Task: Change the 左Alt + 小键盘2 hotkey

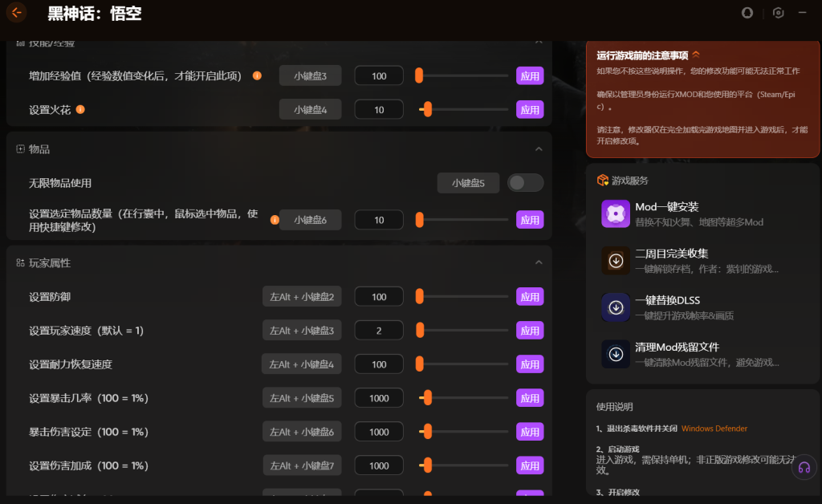Action: pyautogui.click(x=302, y=297)
